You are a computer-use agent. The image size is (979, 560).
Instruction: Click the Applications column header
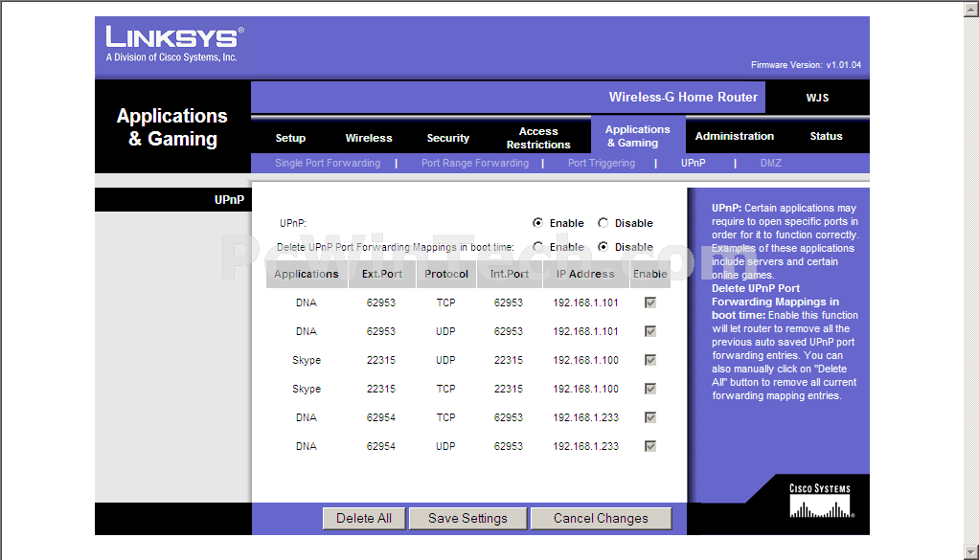[306, 274]
